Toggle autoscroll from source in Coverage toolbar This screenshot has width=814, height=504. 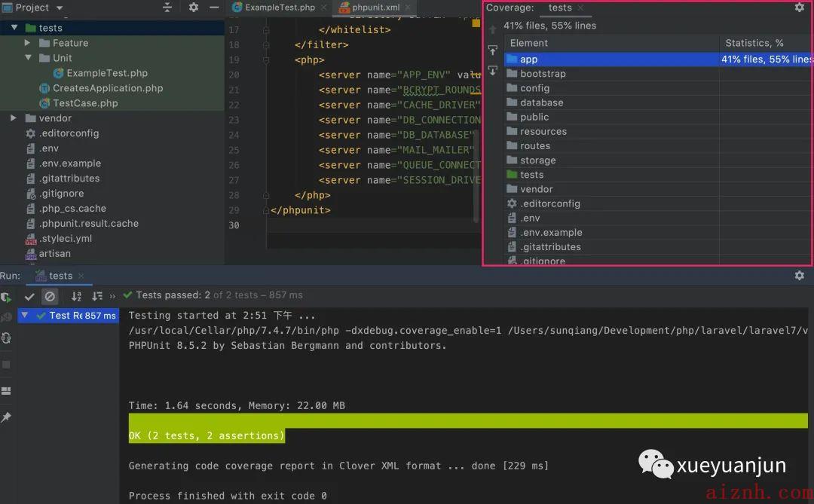tap(493, 71)
